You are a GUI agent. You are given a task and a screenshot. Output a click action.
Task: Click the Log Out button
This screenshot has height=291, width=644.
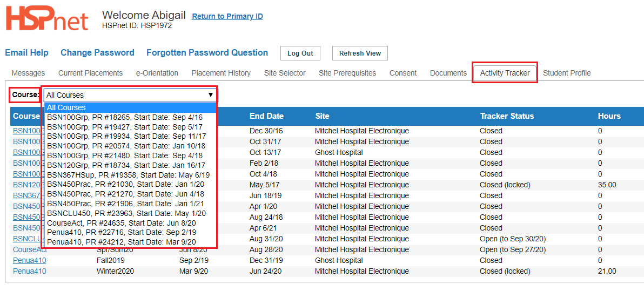pyautogui.click(x=300, y=53)
